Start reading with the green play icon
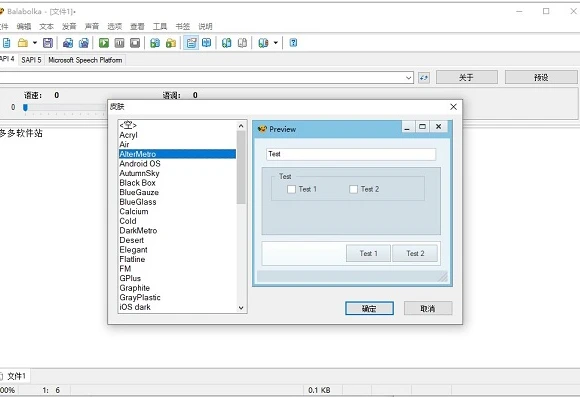The image size is (580, 397). click(x=104, y=43)
